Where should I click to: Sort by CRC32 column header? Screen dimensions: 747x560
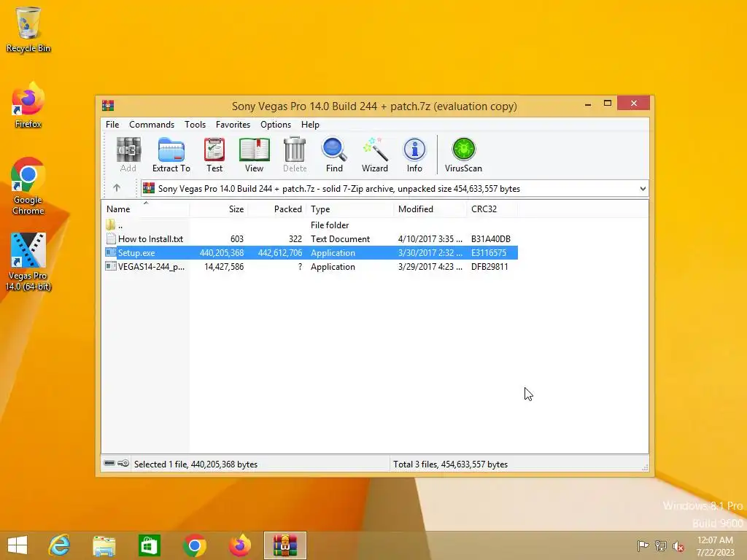click(x=492, y=209)
